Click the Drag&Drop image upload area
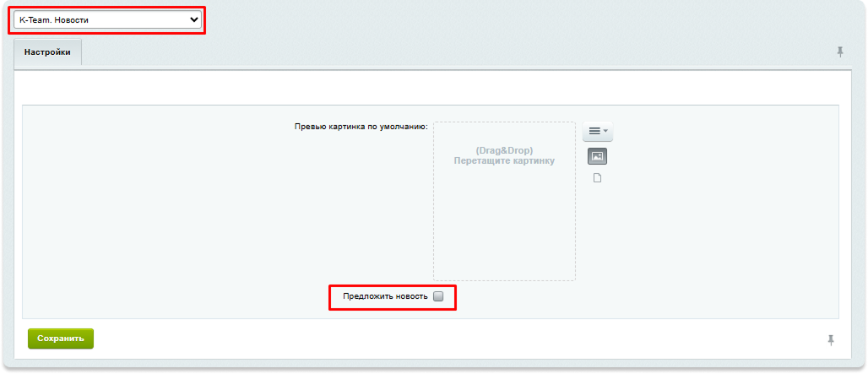 click(x=504, y=202)
